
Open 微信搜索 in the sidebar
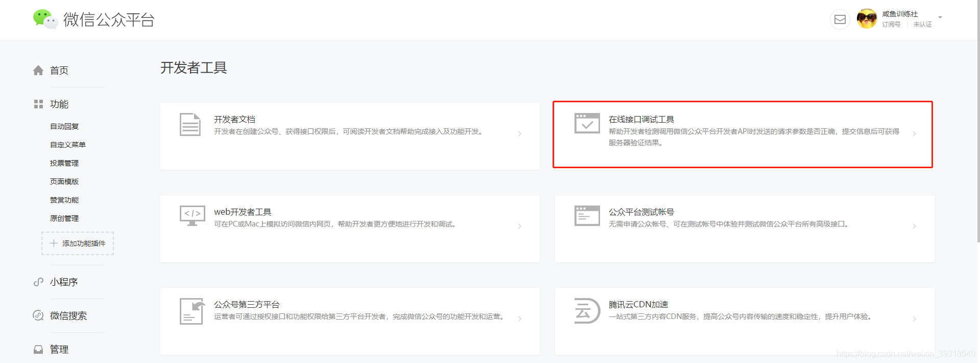[68, 315]
